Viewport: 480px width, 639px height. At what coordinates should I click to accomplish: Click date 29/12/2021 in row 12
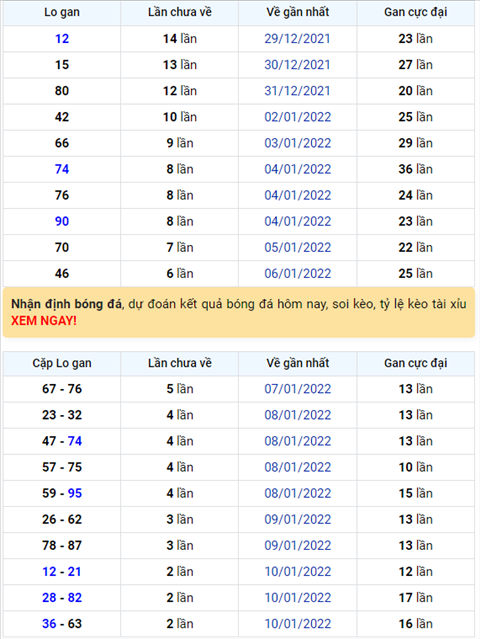pos(297,39)
